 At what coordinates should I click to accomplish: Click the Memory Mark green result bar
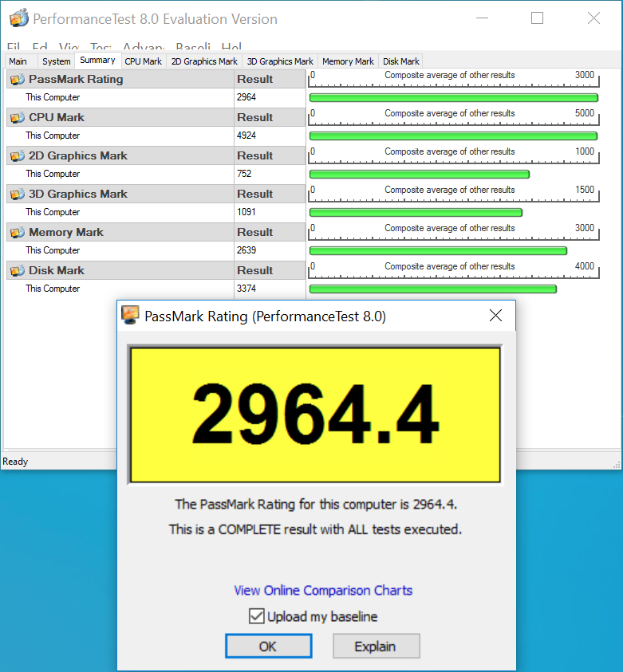[x=438, y=250]
